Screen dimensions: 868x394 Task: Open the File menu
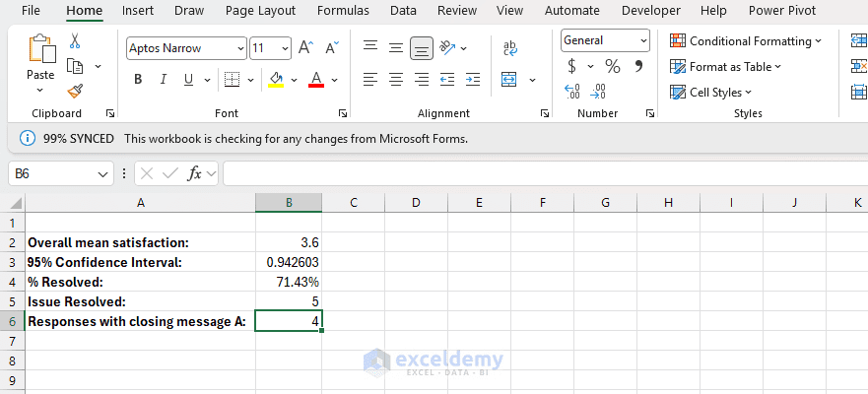click(x=31, y=11)
